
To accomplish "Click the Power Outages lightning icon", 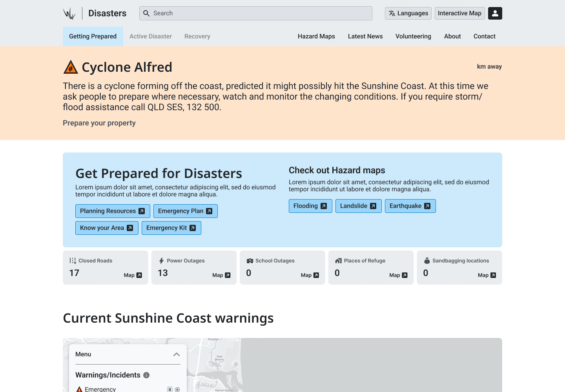I will 161,261.
